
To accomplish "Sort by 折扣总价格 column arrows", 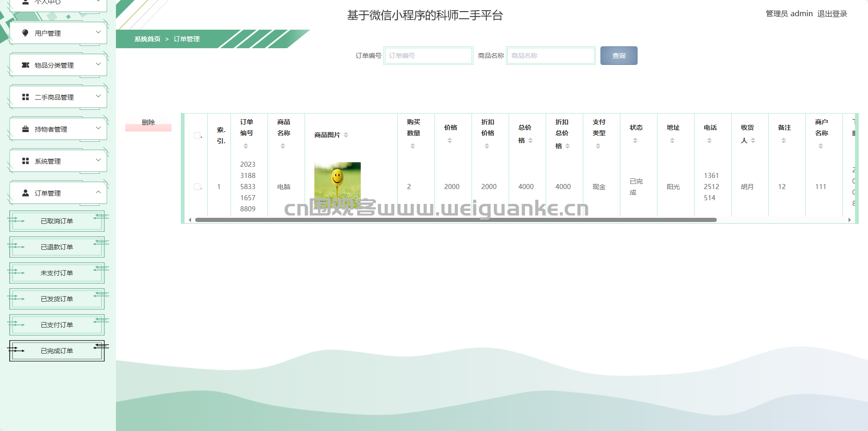I will (568, 146).
